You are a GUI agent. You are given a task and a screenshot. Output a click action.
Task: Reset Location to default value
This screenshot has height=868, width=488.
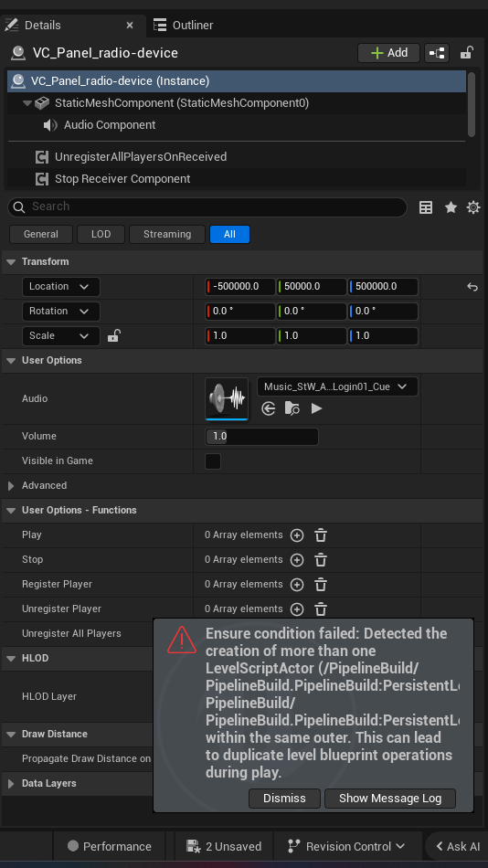pyautogui.click(x=472, y=287)
